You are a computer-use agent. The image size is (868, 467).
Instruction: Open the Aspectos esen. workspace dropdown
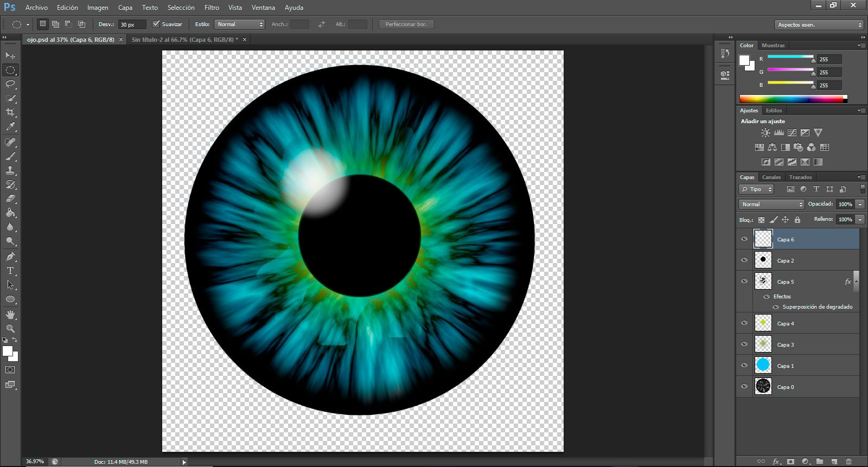(819, 25)
